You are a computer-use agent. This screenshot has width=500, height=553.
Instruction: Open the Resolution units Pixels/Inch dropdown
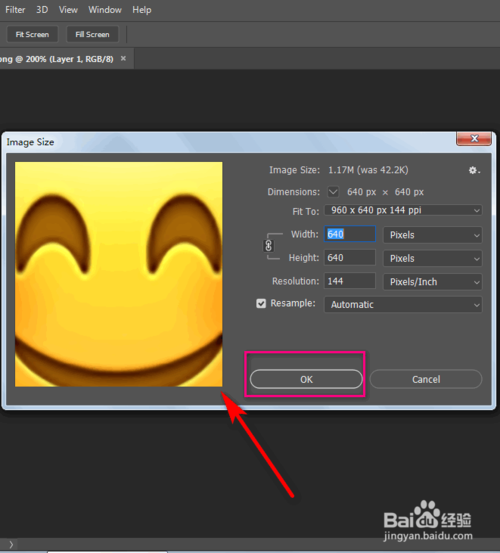click(433, 281)
